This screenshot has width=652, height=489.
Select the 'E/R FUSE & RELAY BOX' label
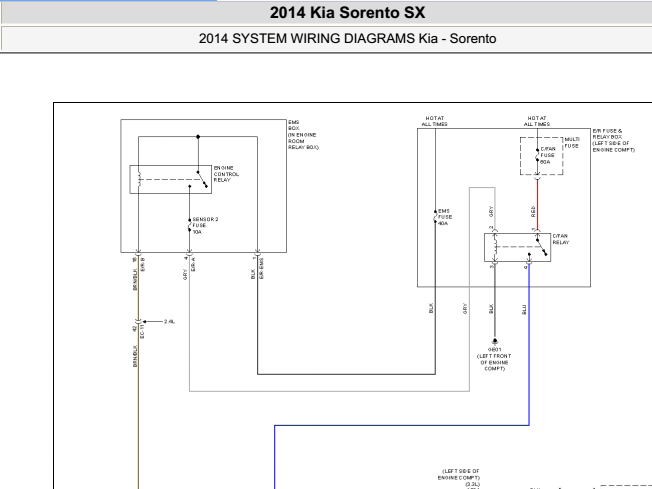tap(614, 140)
